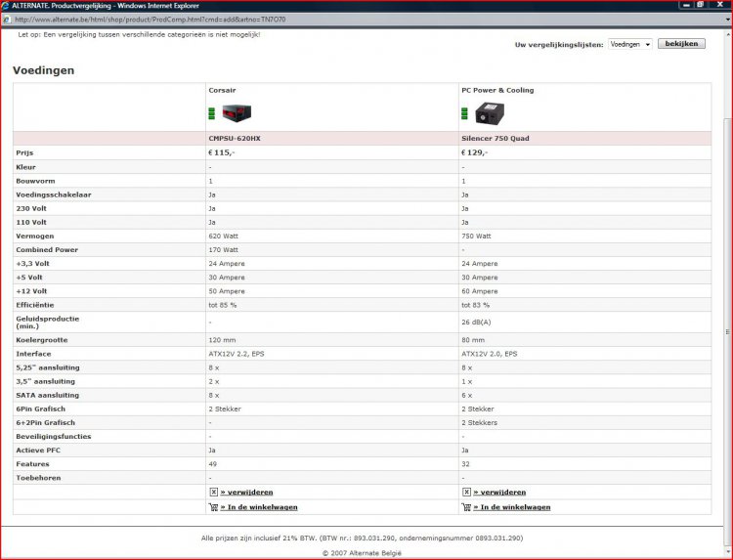Click the Uw vergelijkingslijsten label

tap(559, 45)
